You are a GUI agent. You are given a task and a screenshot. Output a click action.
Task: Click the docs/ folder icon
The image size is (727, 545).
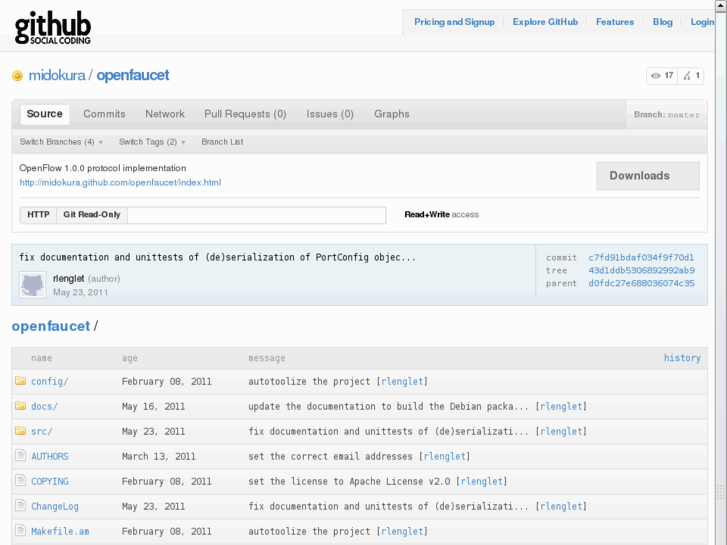tap(20, 406)
